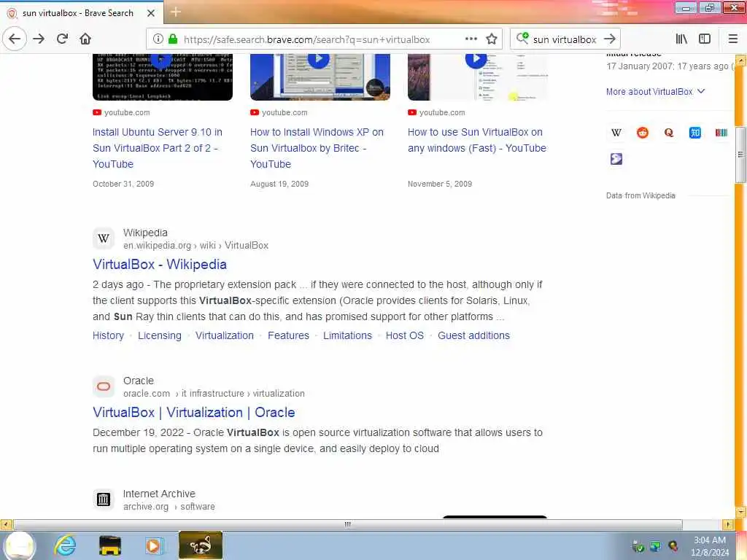
Task: Open the Quora profile icon in infobox
Action: (669, 133)
